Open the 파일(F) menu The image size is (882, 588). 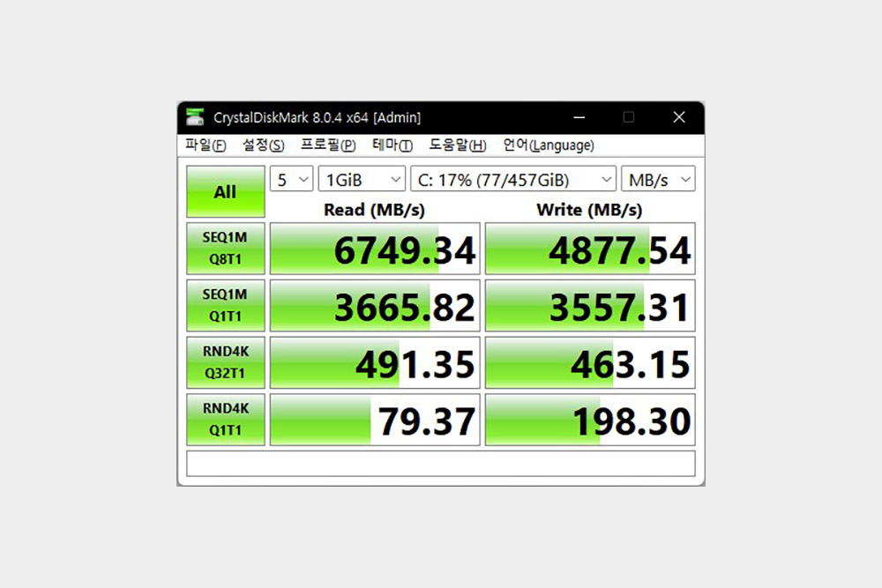[x=206, y=145]
